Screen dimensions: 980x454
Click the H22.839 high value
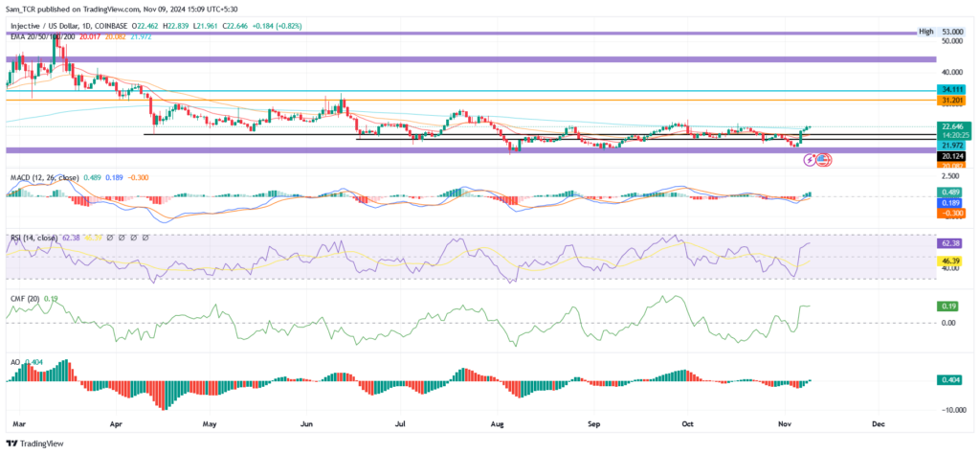(176, 26)
